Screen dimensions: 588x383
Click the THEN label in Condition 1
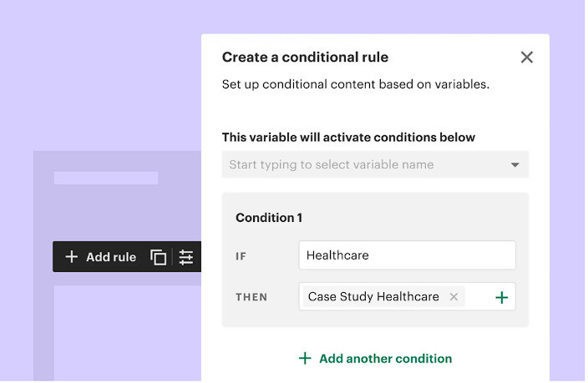tap(251, 297)
